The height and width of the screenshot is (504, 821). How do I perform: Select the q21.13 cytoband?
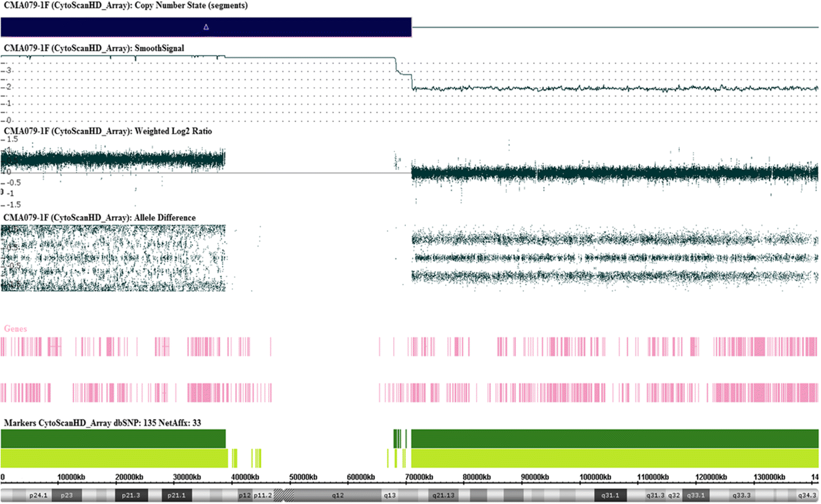443,495
